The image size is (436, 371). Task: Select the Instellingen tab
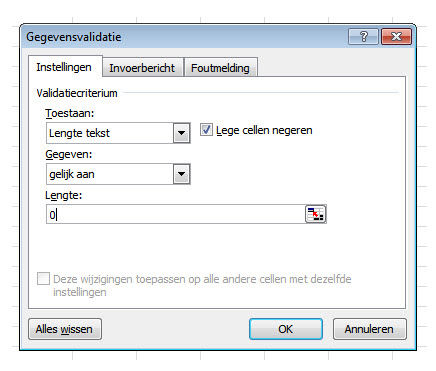[64, 67]
